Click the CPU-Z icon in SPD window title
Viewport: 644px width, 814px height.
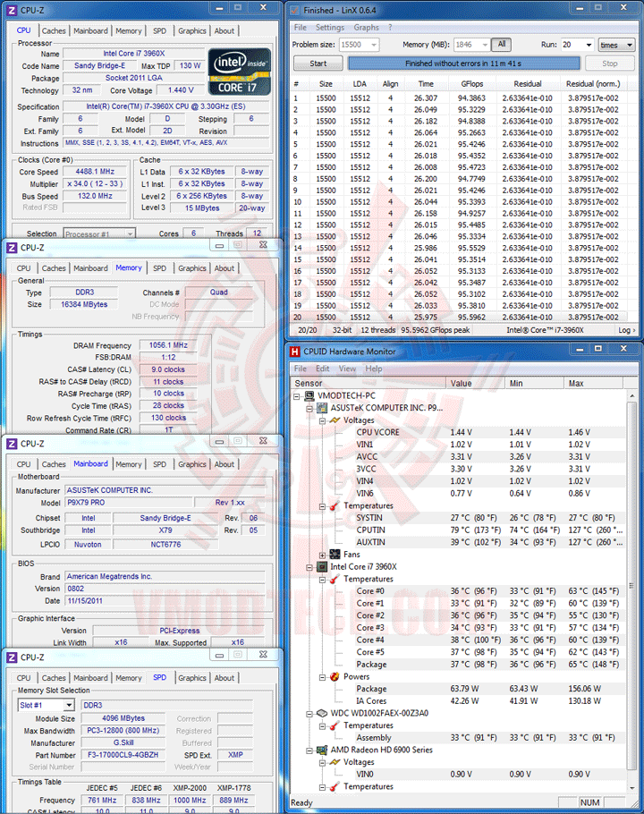(12, 657)
